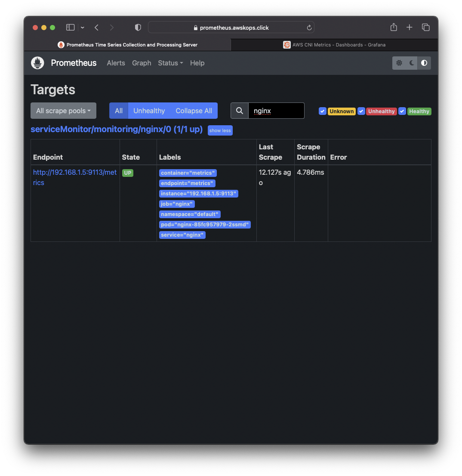Toggle the Unhealthy state checkbox
Image resolution: width=462 pixels, height=476 pixels.
tap(361, 111)
